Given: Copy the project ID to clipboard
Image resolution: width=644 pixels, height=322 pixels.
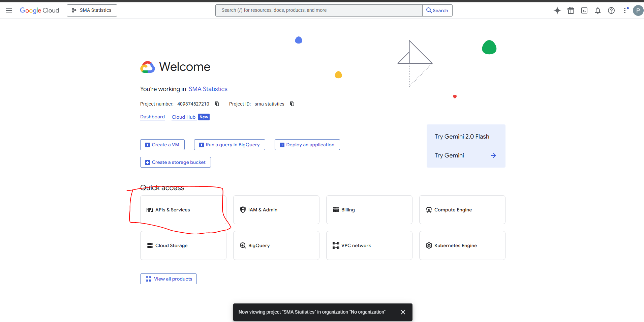Looking at the screenshot, I should 293,104.
